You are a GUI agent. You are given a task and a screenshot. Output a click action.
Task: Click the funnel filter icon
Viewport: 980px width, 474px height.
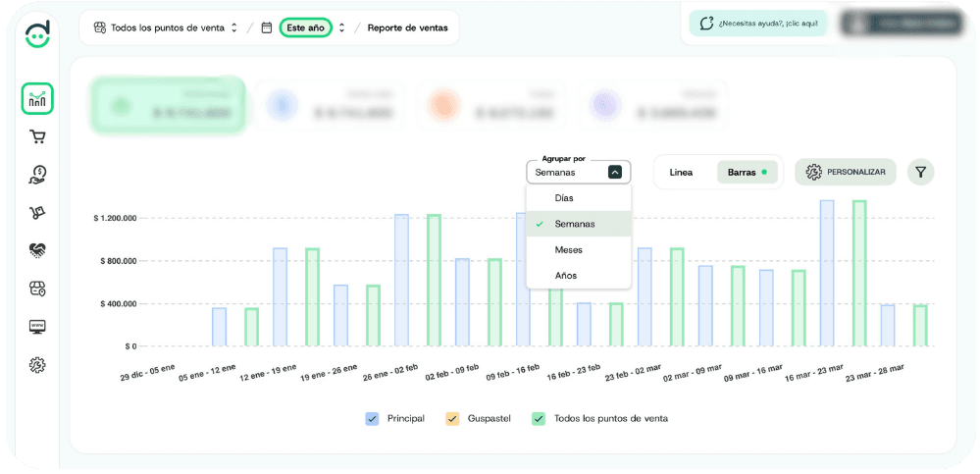coord(920,172)
